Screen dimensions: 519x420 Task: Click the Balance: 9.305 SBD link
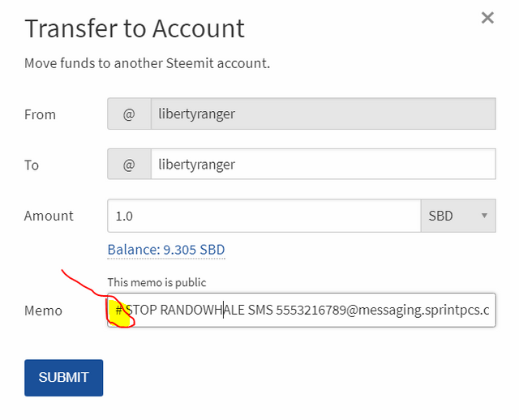coord(166,250)
